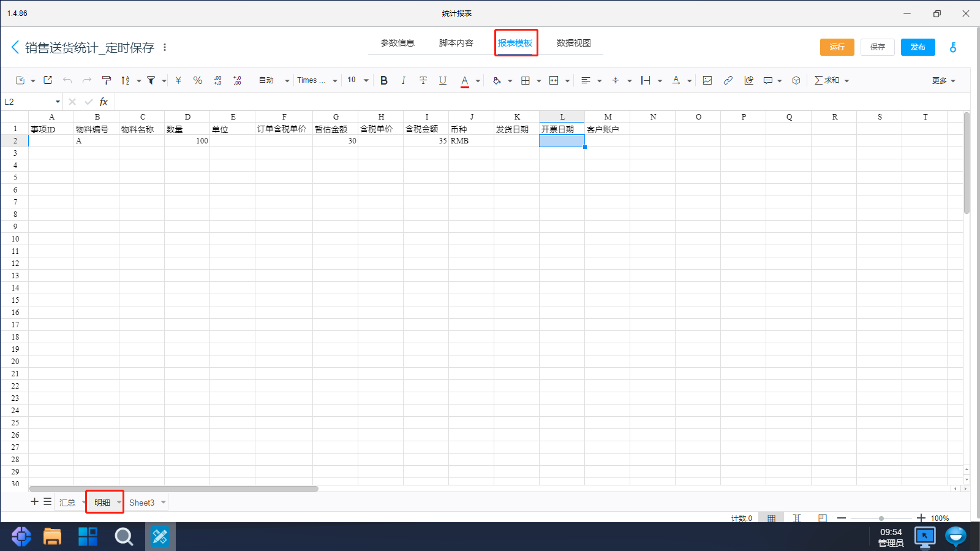Click the comment bubble icon

point(768,80)
